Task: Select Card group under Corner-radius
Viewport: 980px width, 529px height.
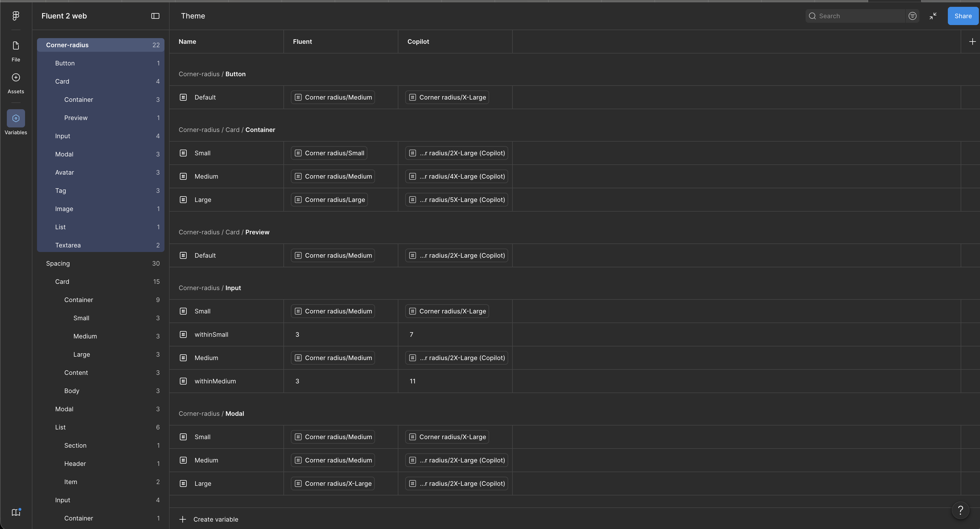Action: pos(100,81)
